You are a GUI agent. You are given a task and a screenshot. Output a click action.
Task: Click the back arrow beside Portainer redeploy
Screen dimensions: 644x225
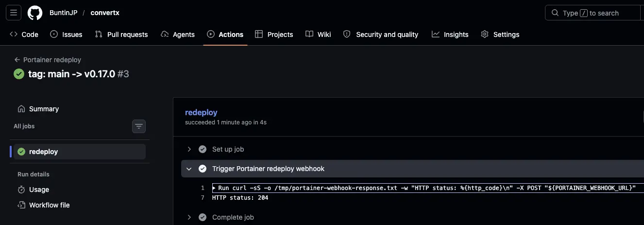pos(17,60)
